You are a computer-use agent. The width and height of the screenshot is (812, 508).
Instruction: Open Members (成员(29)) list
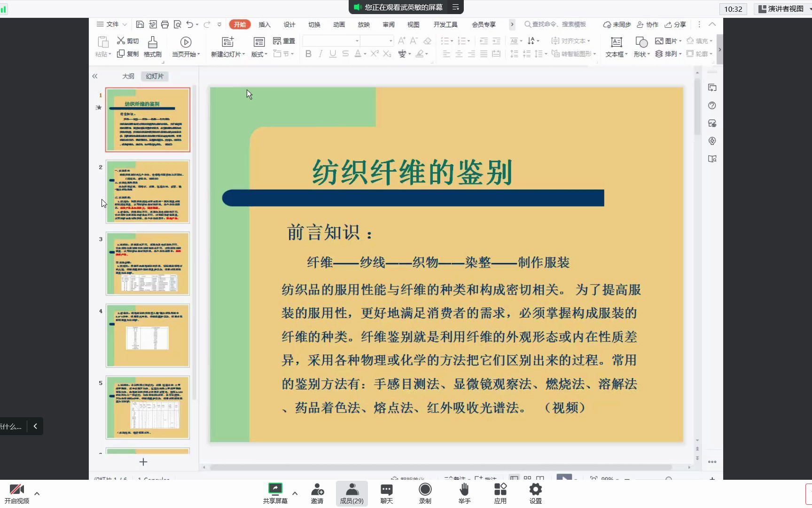351,493
